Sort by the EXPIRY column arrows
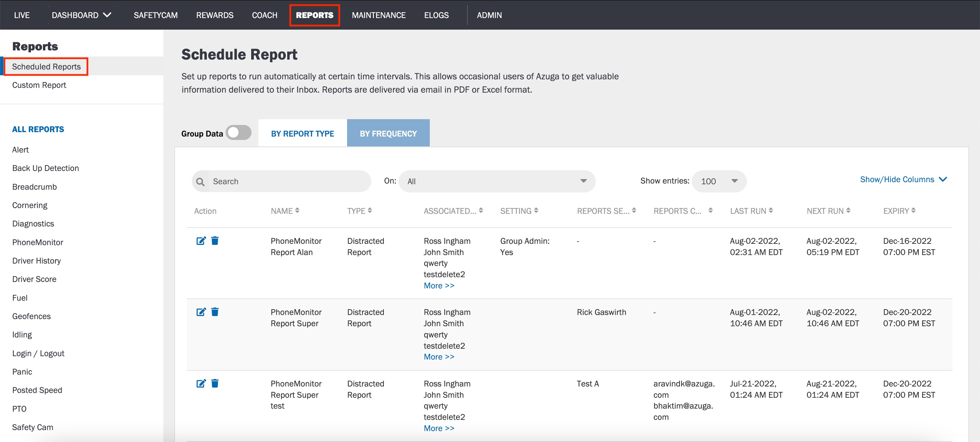 pos(913,210)
